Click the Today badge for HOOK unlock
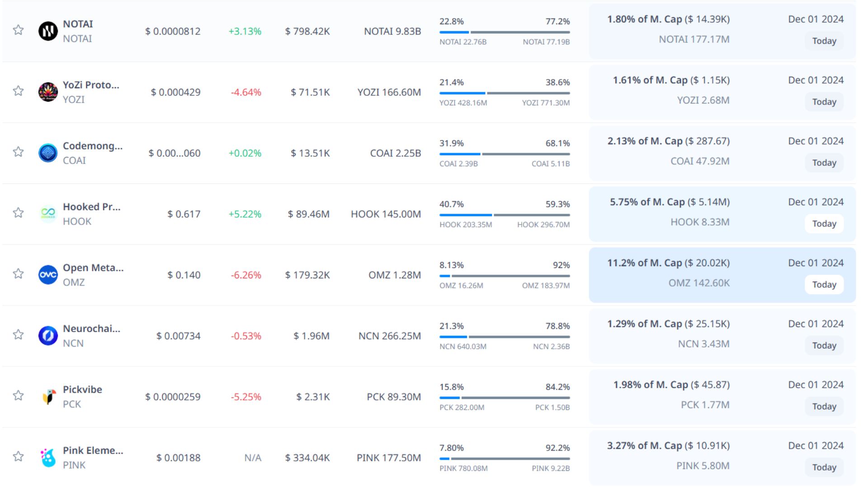The height and width of the screenshot is (488, 868). [x=824, y=224]
